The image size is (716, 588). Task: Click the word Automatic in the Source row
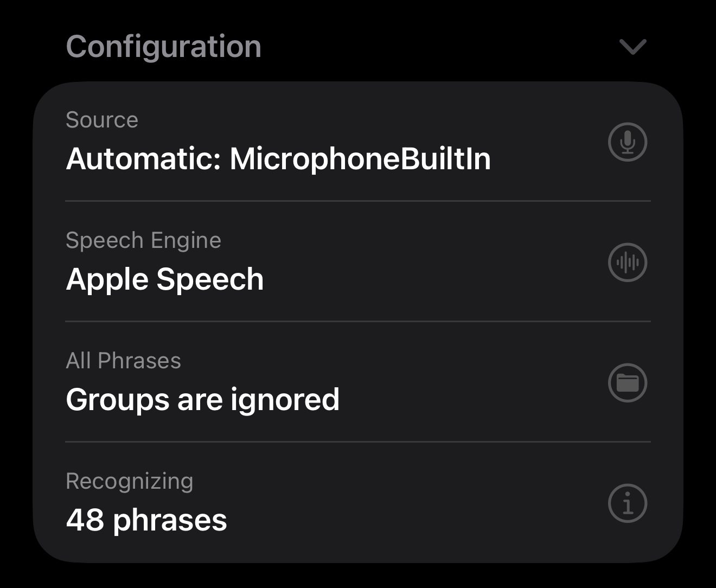[x=143, y=159]
